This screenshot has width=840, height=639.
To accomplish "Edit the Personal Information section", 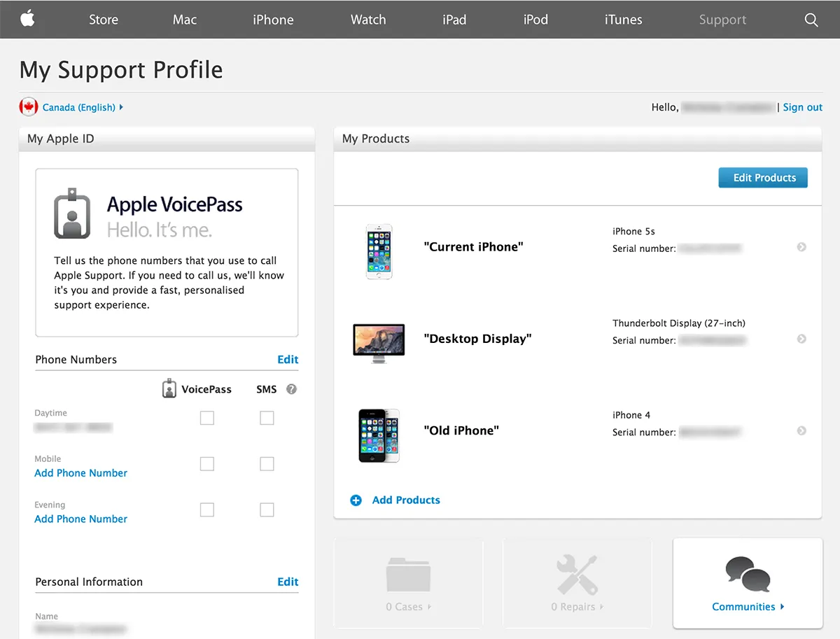I will click(288, 582).
